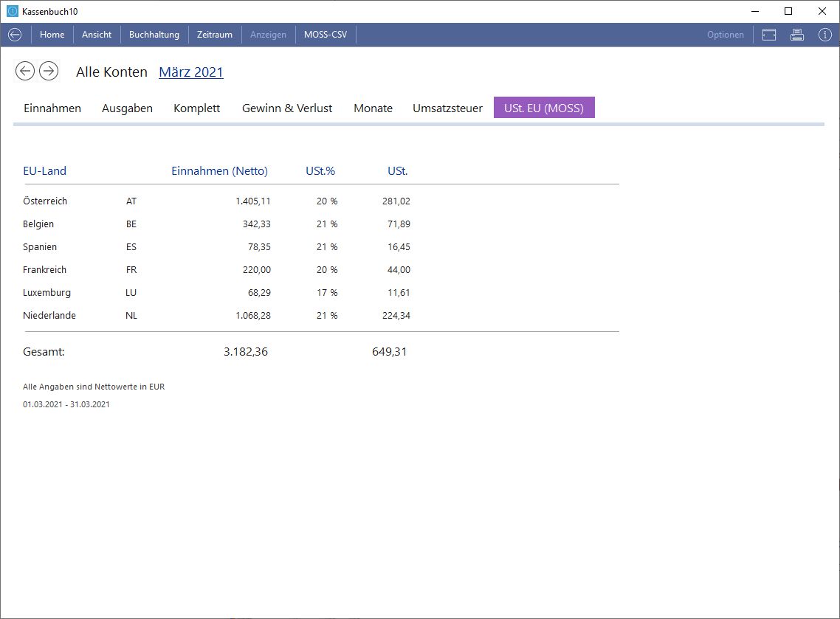Sort by the EU-Land column header
The image size is (840, 619).
point(45,171)
